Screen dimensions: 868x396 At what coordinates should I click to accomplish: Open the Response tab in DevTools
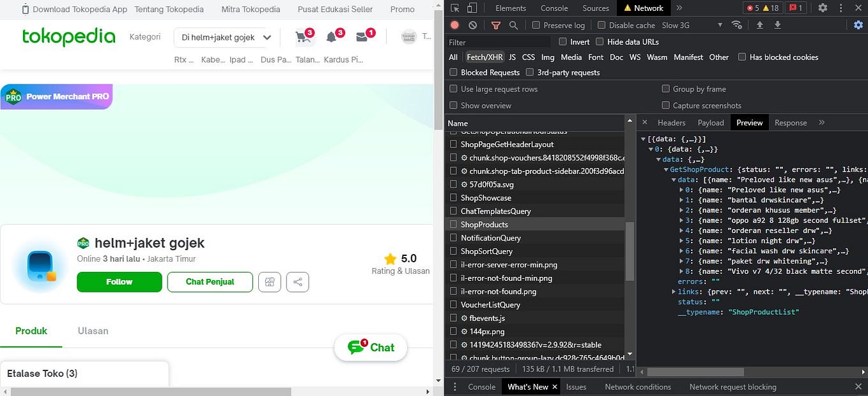[x=791, y=122]
